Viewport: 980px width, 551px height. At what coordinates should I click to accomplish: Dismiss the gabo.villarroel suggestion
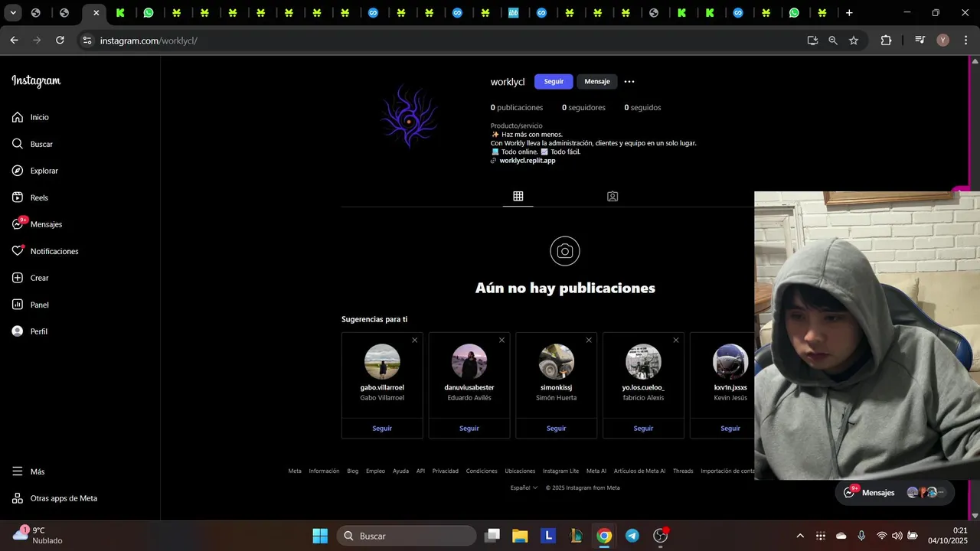(415, 340)
